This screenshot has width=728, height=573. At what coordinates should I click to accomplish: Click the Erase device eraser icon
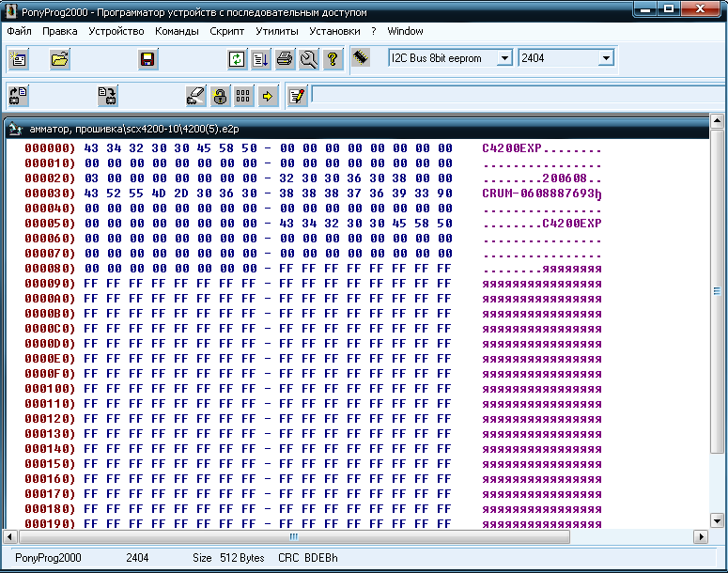point(196,96)
